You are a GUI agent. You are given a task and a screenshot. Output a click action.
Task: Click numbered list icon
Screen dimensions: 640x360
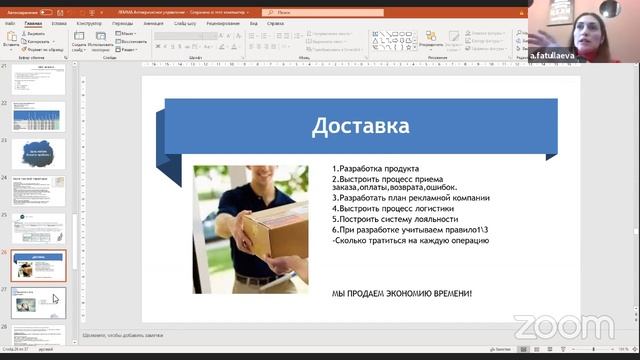(264, 36)
